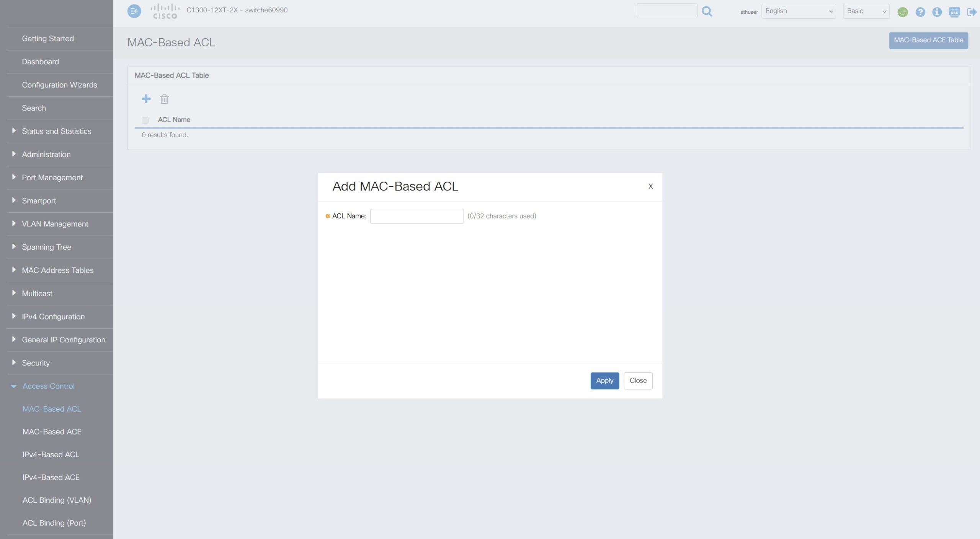Click the logout arrow icon

pyautogui.click(x=971, y=12)
